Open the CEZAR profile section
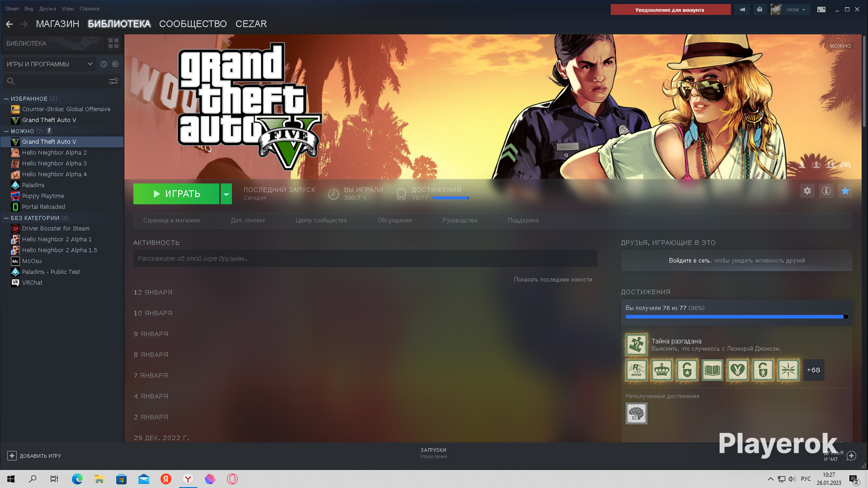868x488 pixels. 251,24
